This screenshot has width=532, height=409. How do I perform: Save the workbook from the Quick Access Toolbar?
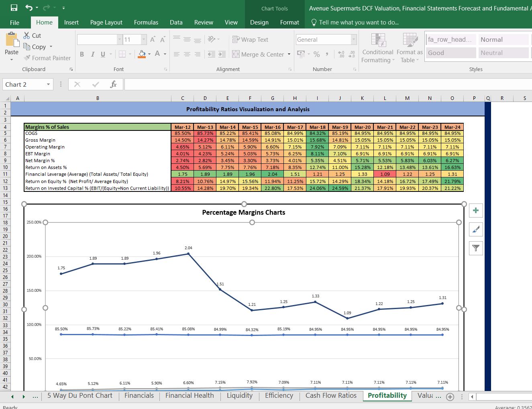tap(14, 8)
